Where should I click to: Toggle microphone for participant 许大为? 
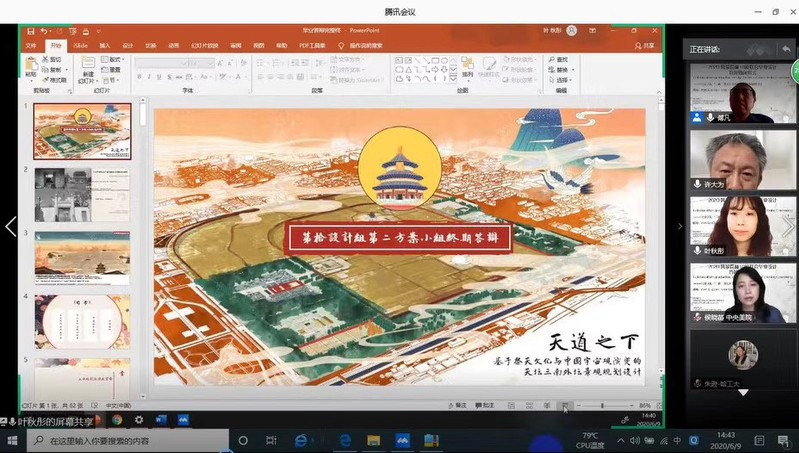tap(697, 184)
